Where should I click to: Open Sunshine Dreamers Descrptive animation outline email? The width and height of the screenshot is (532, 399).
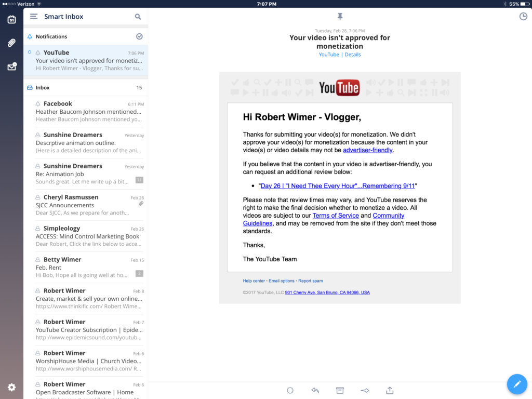[x=86, y=142]
